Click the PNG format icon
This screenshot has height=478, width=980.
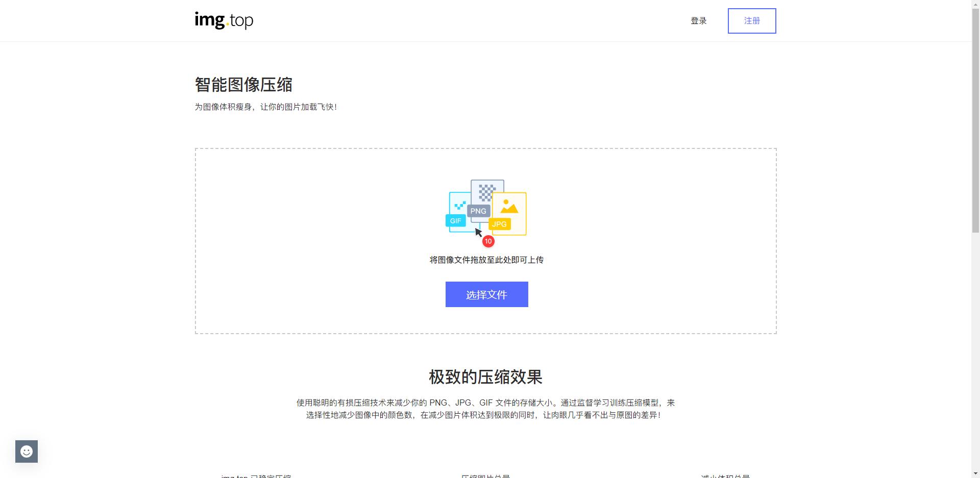(479, 211)
